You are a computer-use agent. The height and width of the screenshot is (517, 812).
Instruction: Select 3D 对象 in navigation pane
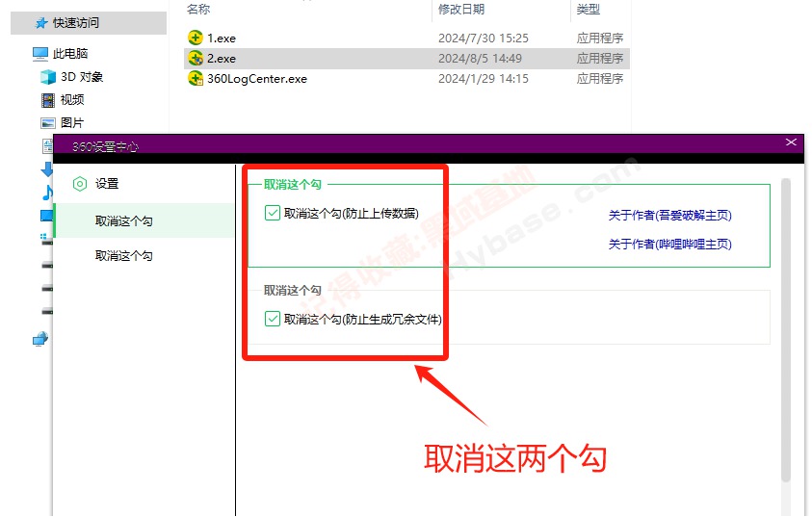click(x=82, y=77)
